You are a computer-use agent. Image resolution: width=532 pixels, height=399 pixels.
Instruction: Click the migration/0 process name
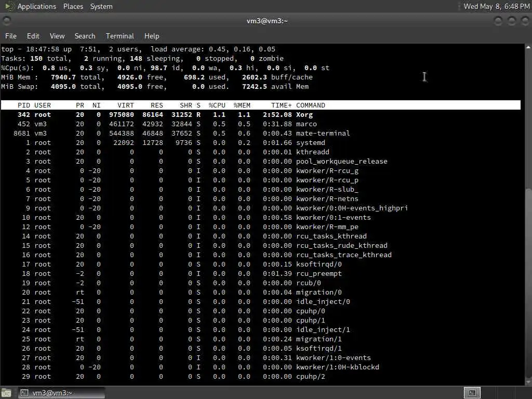[319, 292]
